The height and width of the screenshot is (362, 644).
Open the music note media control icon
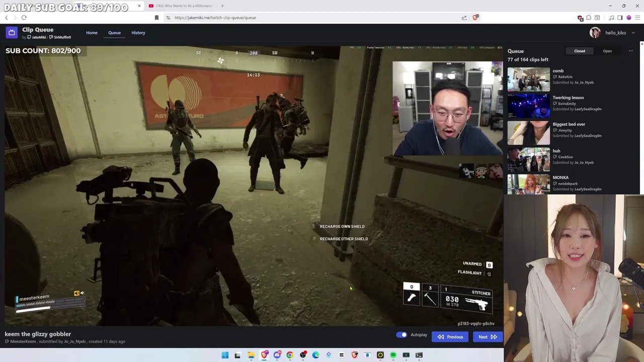pos(611,18)
